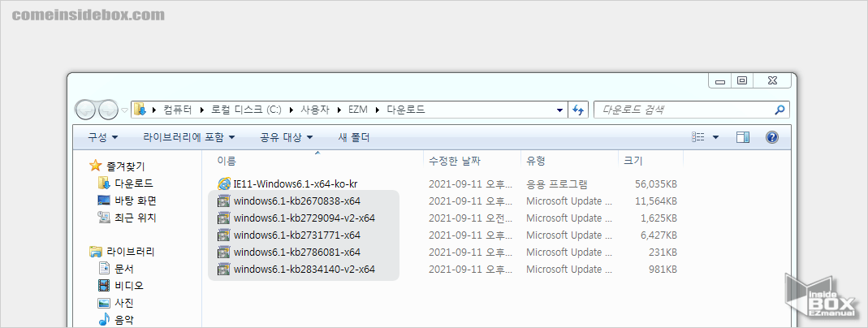Open the address bar history dropdown
The image size is (868, 328).
pos(560,110)
